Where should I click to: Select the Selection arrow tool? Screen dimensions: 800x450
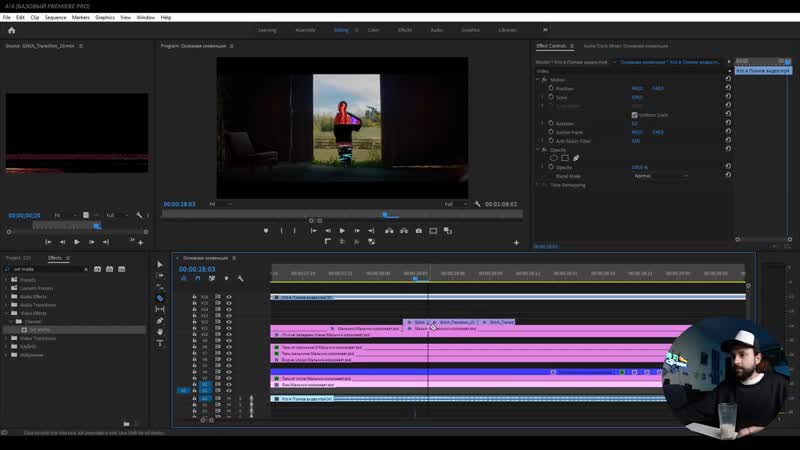[160, 264]
